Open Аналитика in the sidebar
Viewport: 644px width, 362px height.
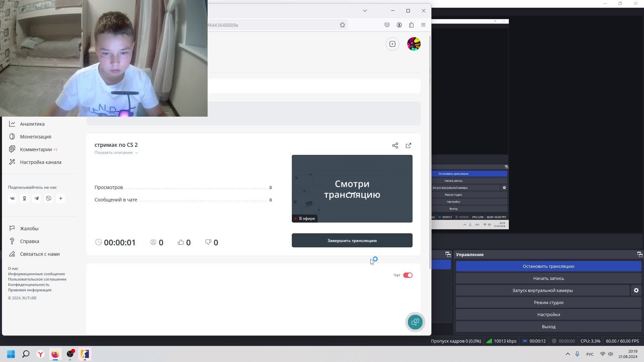32,124
